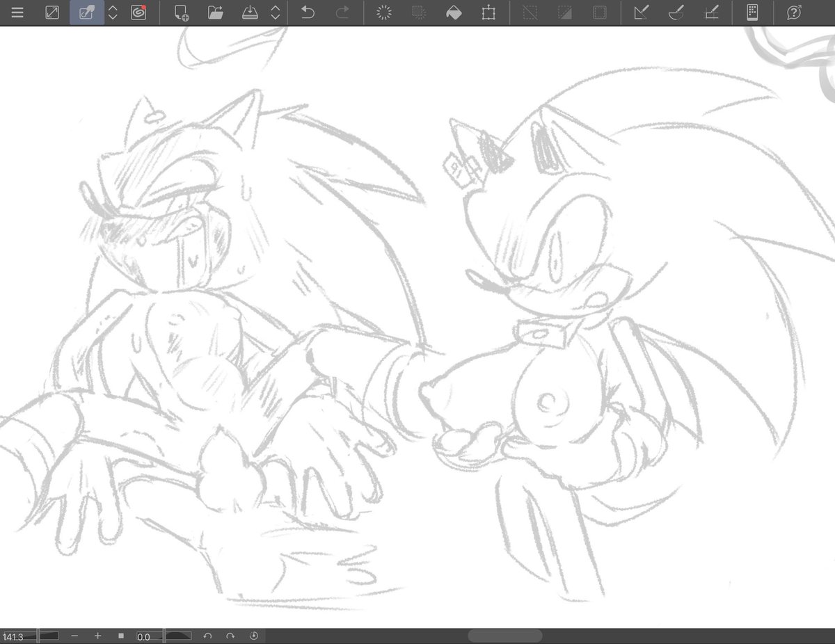This screenshot has width=835, height=644.
Task: Show selection border toggle icon
Action: (x=599, y=13)
